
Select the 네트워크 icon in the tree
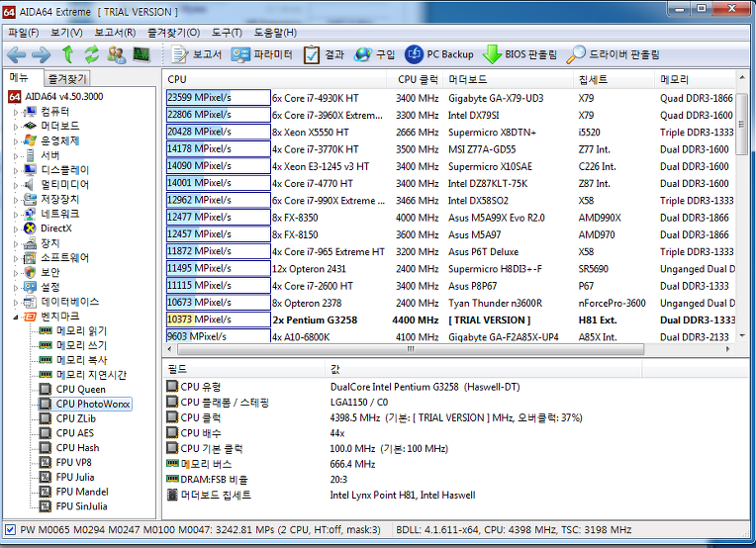[x=30, y=214]
